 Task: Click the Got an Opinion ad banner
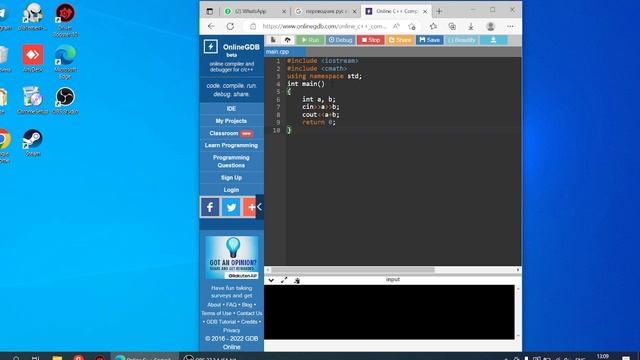pos(232,257)
